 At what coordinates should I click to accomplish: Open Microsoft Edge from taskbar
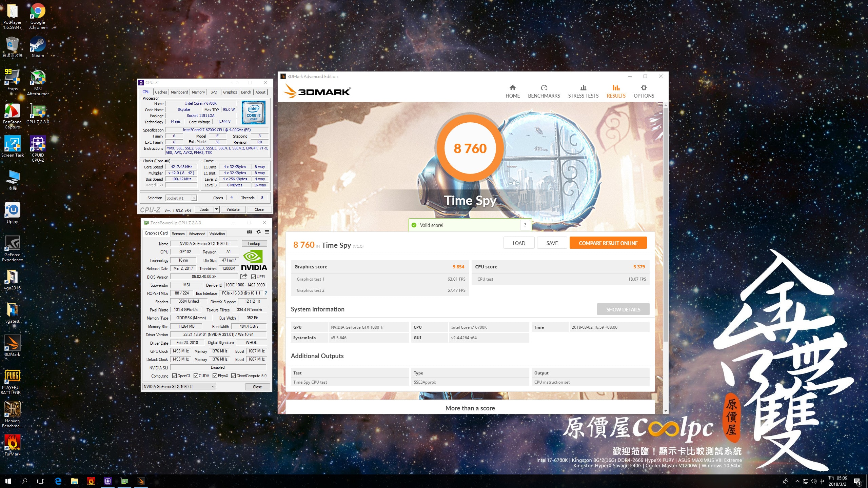[58, 481]
